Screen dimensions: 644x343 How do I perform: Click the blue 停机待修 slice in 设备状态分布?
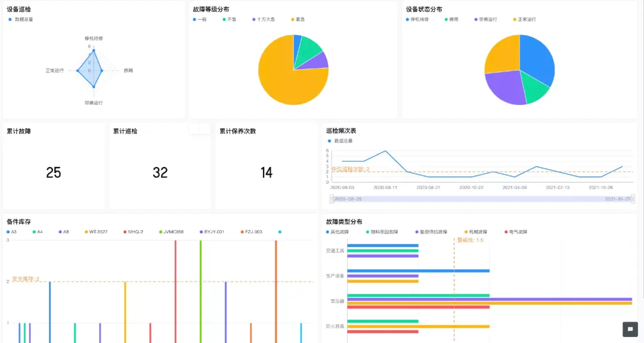tap(537, 60)
